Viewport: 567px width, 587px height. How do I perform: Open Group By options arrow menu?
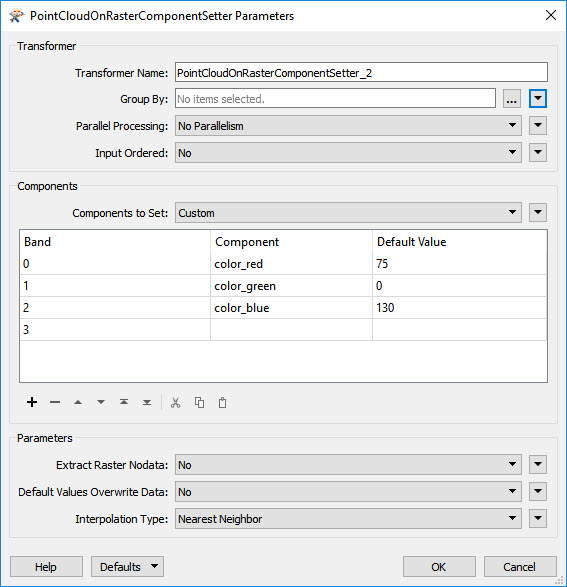[x=538, y=99]
